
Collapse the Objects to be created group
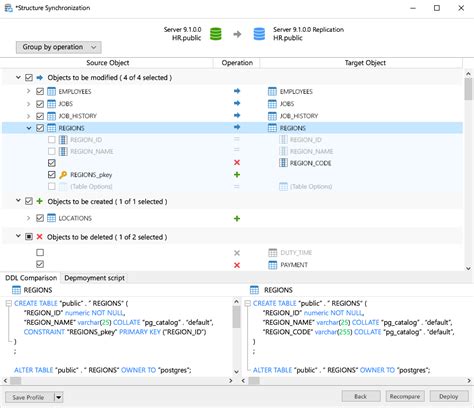coord(18,201)
